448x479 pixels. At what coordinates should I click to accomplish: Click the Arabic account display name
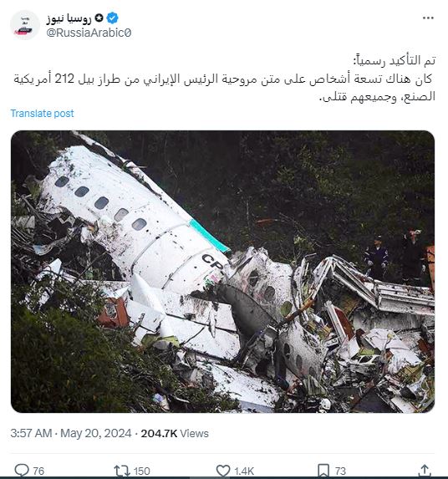coord(69,18)
